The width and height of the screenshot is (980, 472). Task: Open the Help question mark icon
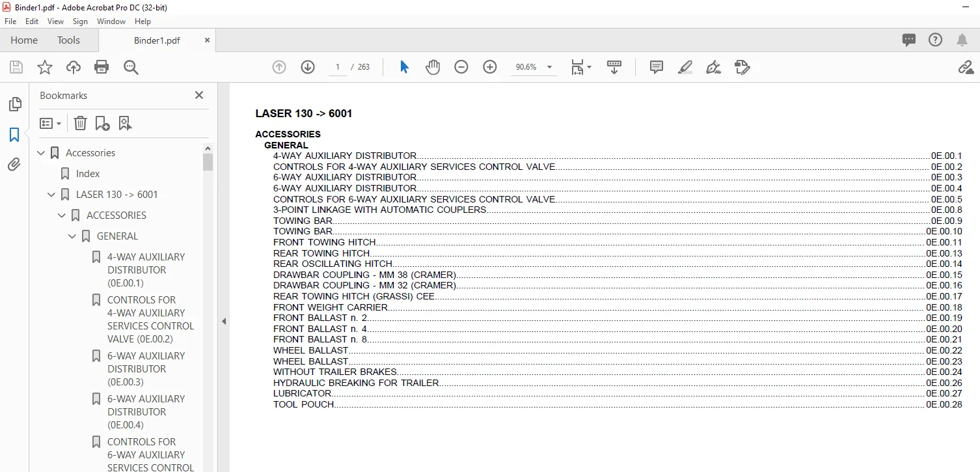935,40
